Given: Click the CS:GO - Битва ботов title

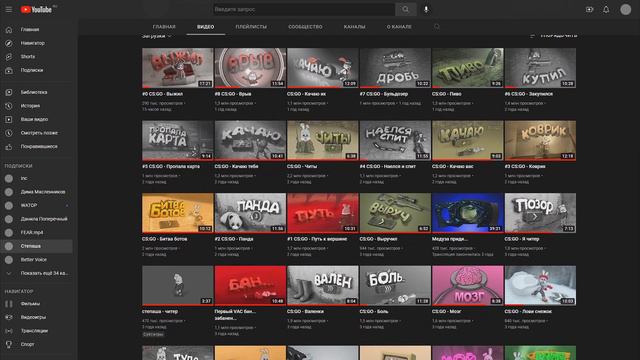Looking at the screenshot, I should [x=164, y=239].
